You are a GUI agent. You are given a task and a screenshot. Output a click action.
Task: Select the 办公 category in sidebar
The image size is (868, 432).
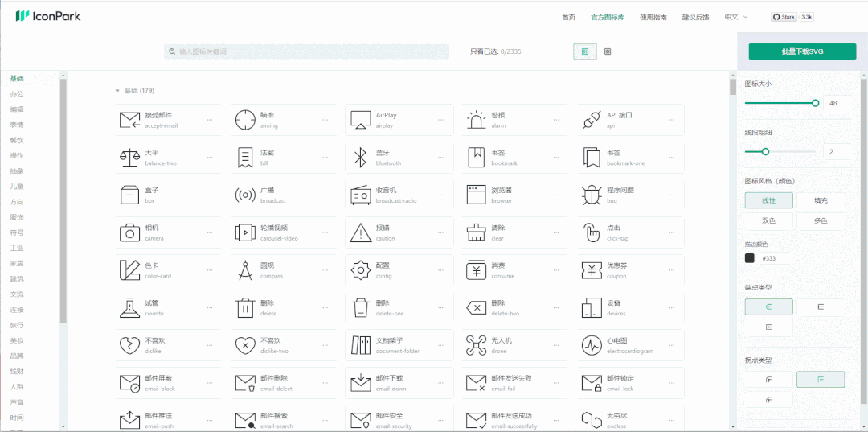coord(17,93)
